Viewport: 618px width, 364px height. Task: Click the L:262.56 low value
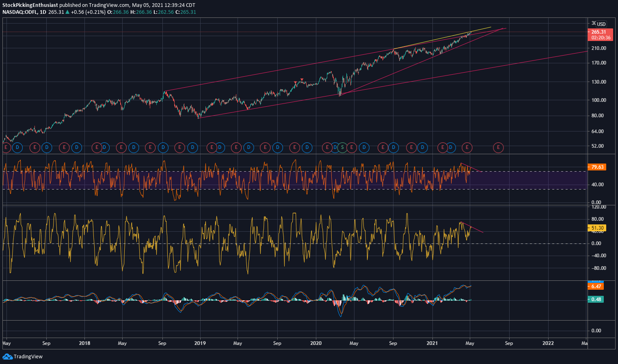pos(163,12)
